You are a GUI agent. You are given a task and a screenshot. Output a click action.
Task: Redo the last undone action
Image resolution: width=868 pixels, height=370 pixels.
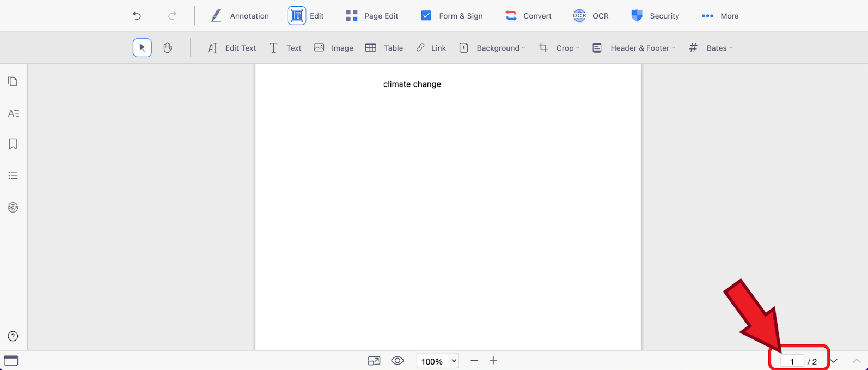172,16
